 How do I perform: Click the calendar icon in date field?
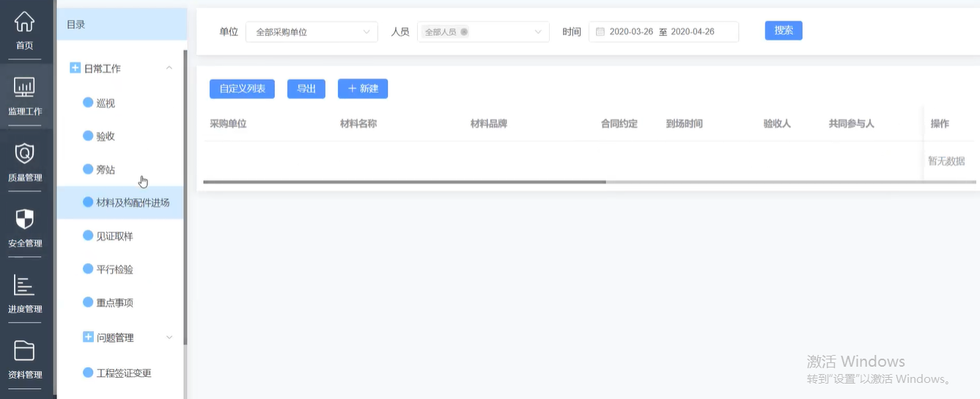pos(600,32)
